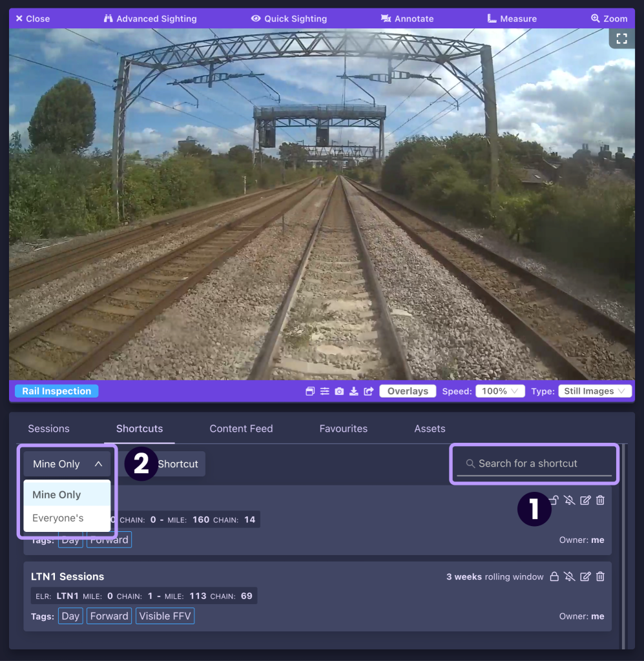
Task: Open the stacked windows icon in the viewer bar
Action: click(x=310, y=391)
